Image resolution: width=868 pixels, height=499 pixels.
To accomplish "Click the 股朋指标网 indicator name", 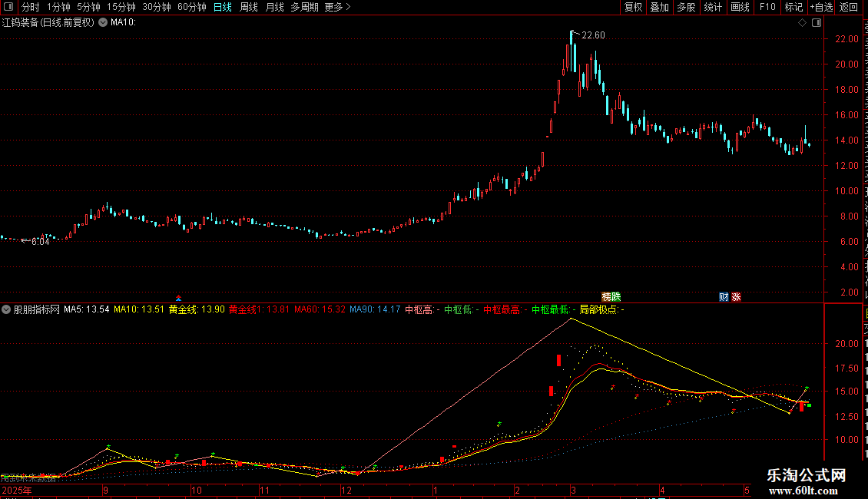I will pyautogui.click(x=37, y=310).
